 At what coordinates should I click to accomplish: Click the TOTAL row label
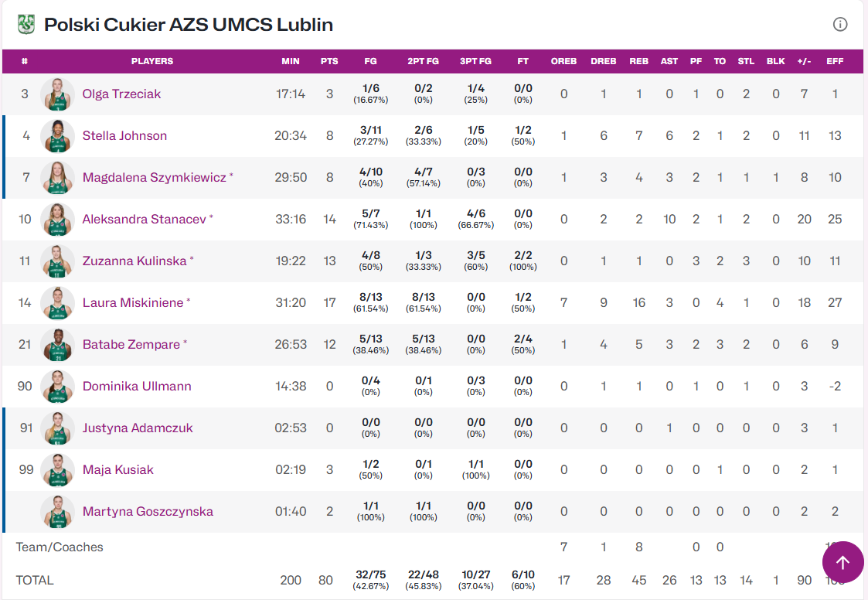pos(34,580)
